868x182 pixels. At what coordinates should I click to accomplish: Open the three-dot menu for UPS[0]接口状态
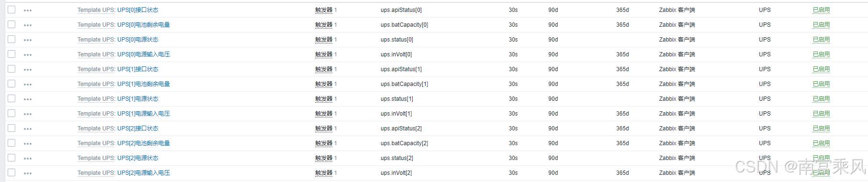28,11
